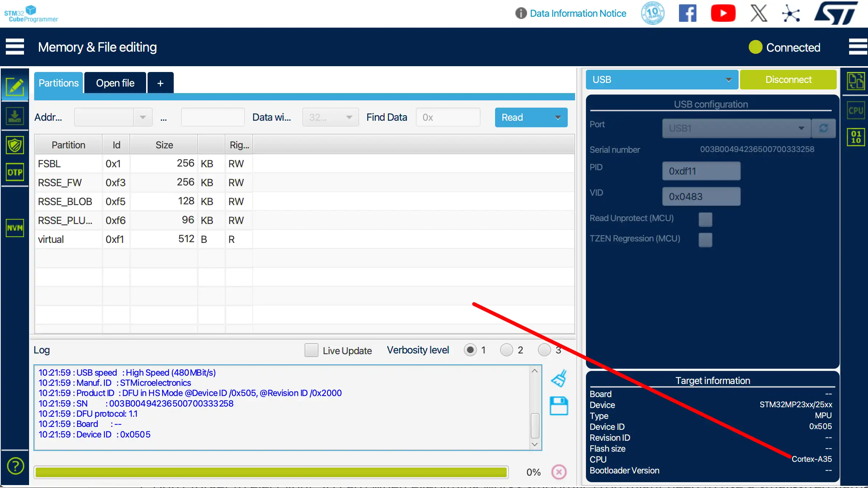Click the Connected status indicator
The height and width of the screenshot is (488, 868).
(x=784, y=47)
